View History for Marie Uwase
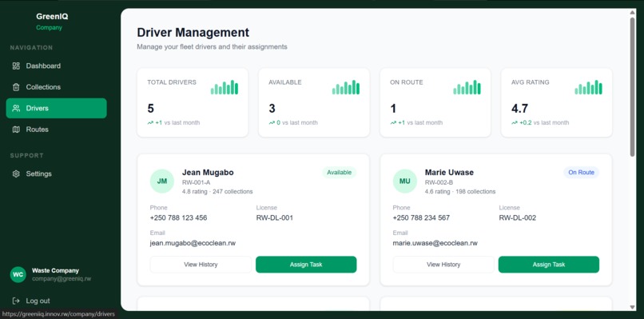The width and height of the screenshot is (644, 319). [x=443, y=265]
